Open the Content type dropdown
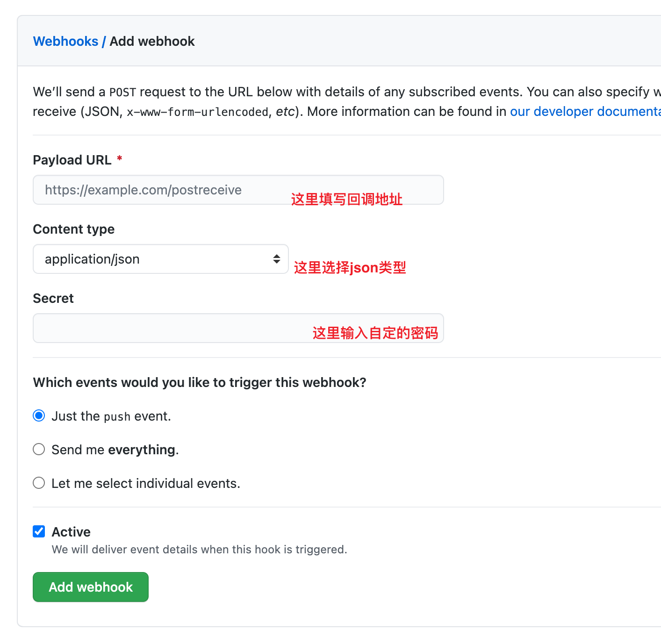Image resolution: width=661 pixels, height=644 pixels. [161, 259]
